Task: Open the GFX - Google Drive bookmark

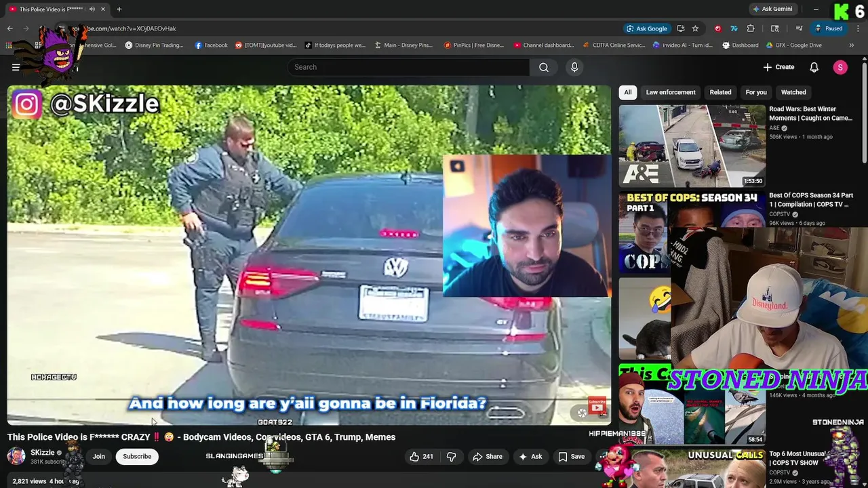Action: [x=793, y=45]
